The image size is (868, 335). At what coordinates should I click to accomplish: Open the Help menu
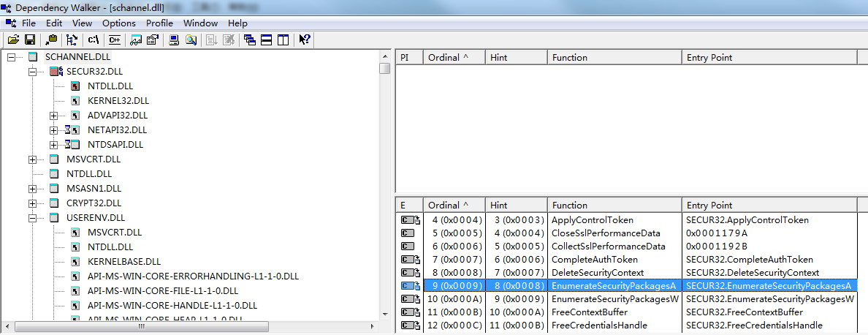[x=237, y=23]
